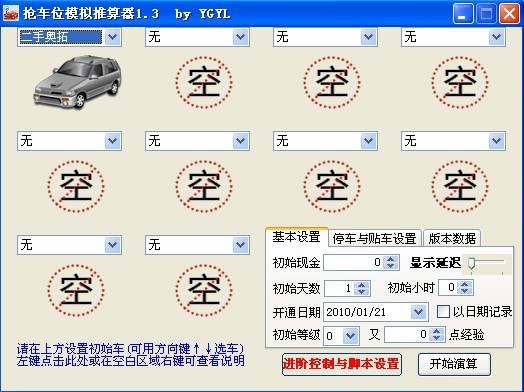Viewport: 524px width, 392px height.
Task: Expand the middle row fourth slot car dropdown
Action: pyautogui.click(x=496, y=141)
